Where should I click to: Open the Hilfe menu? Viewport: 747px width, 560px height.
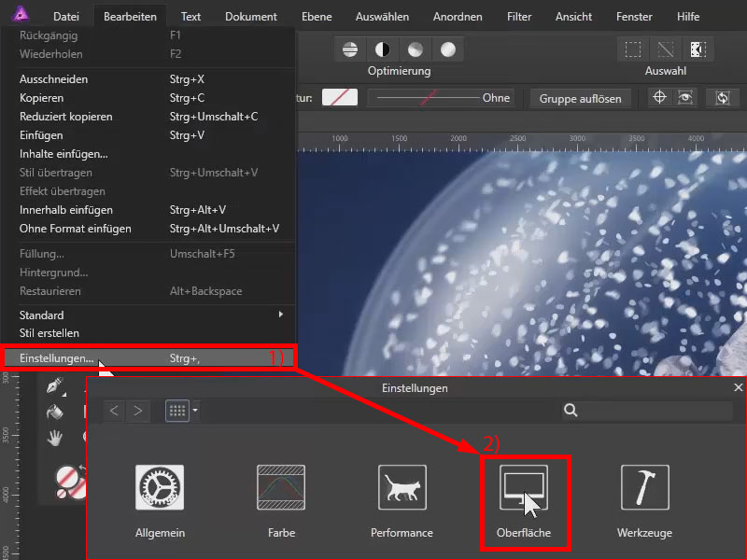pos(688,16)
